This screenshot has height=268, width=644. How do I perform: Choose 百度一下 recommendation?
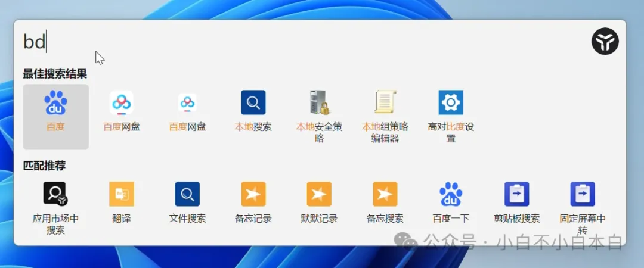451,203
